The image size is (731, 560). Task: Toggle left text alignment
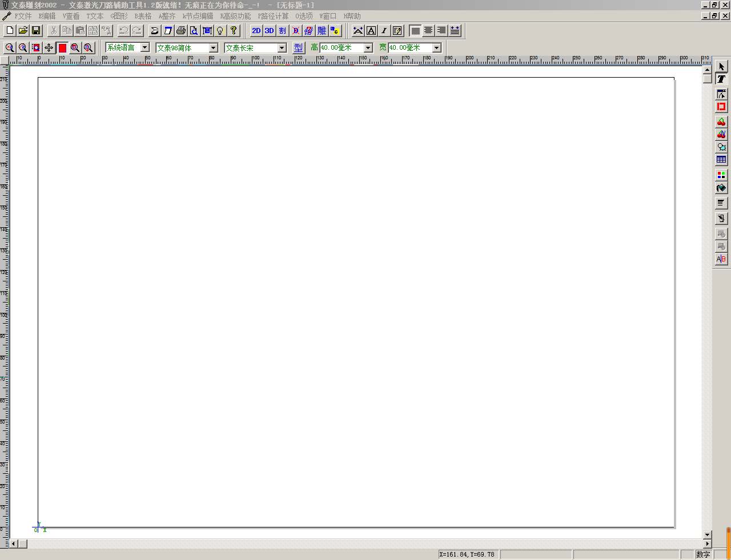point(416,30)
